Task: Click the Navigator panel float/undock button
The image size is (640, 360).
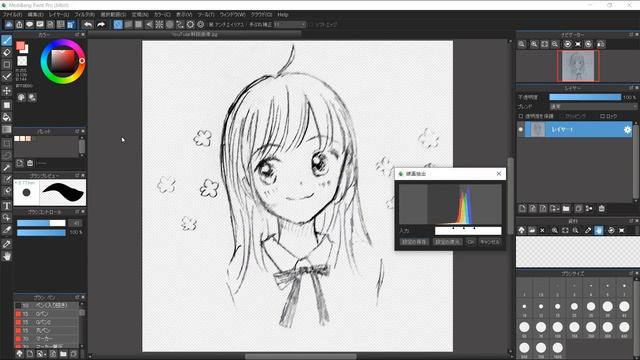Action: pyautogui.click(x=631, y=35)
